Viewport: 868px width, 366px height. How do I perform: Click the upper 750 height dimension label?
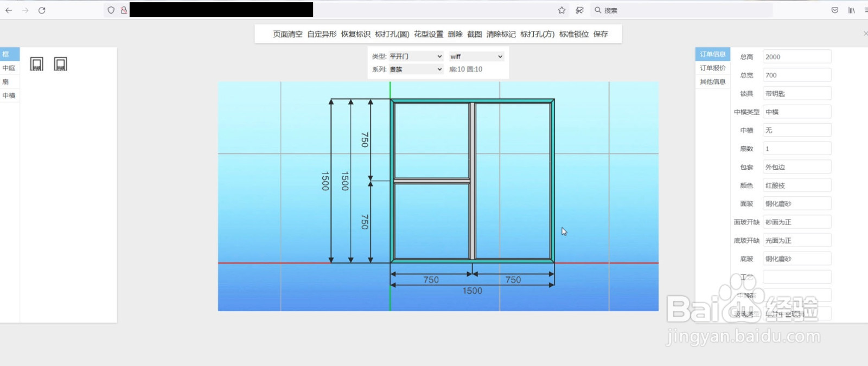click(x=365, y=140)
